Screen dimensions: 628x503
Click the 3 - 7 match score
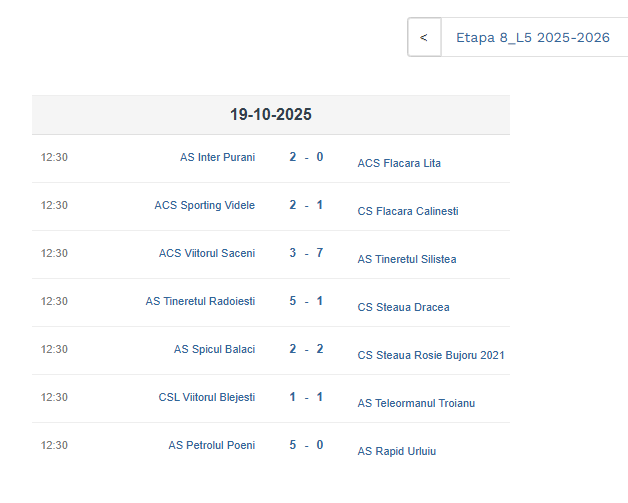(306, 253)
